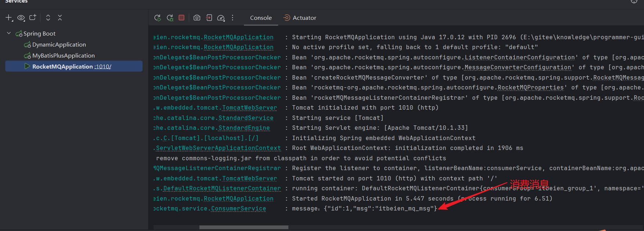The height and width of the screenshot is (231, 644).
Task: Open RocketMQApplication link on the 'Starting RocketMQApplication' line
Action: [238, 37]
